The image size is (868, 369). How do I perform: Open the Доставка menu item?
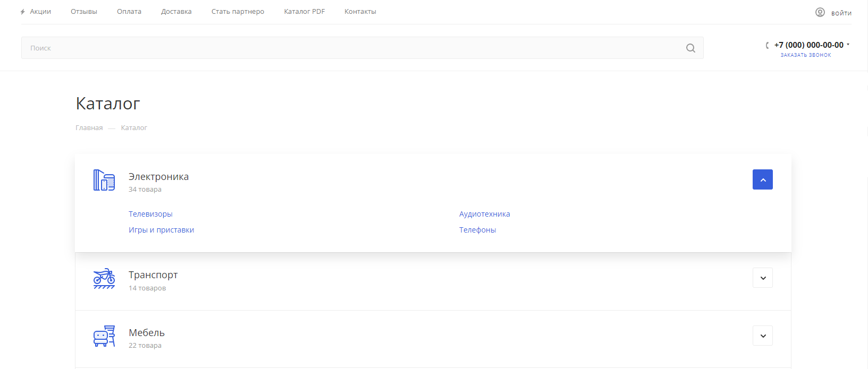click(x=176, y=12)
